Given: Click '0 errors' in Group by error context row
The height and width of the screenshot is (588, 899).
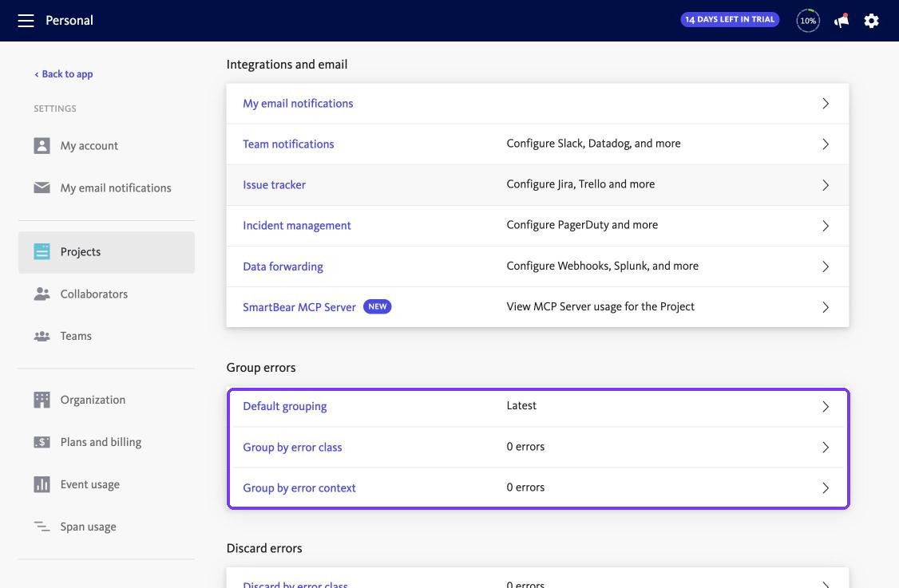Looking at the screenshot, I should (525, 487).
